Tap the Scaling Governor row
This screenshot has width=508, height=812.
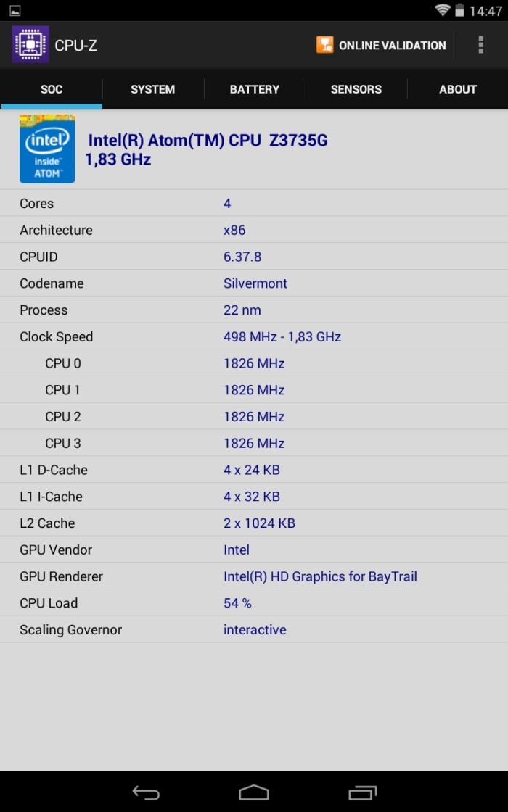(254, 630)
